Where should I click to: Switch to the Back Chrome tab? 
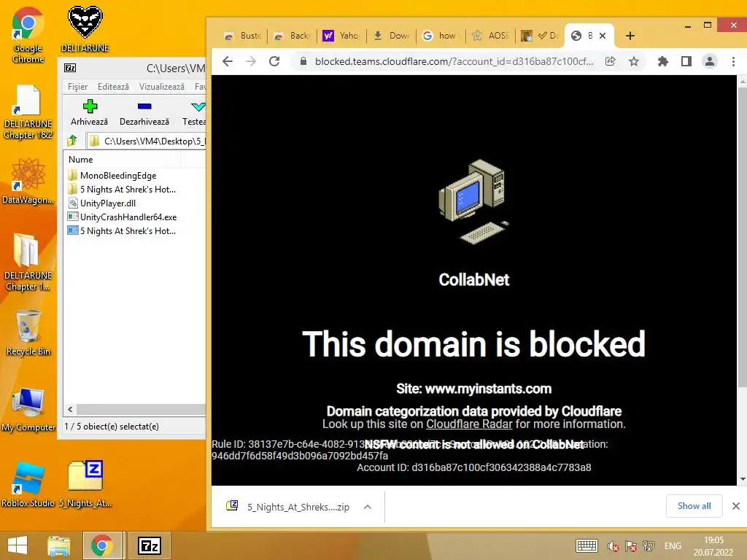click(x=292, y=36)
